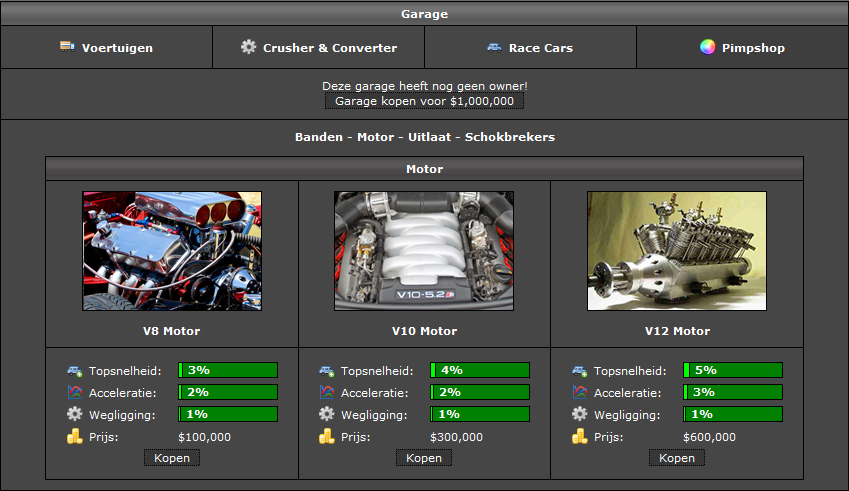
Task: Click the Crusher & Converter gear icon
Action: (249, 47)
